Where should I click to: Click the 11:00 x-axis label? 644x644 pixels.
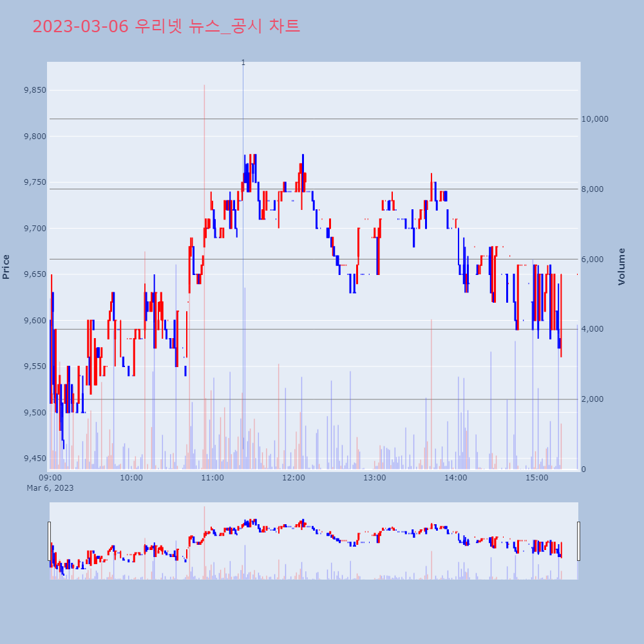pos(213,478)
